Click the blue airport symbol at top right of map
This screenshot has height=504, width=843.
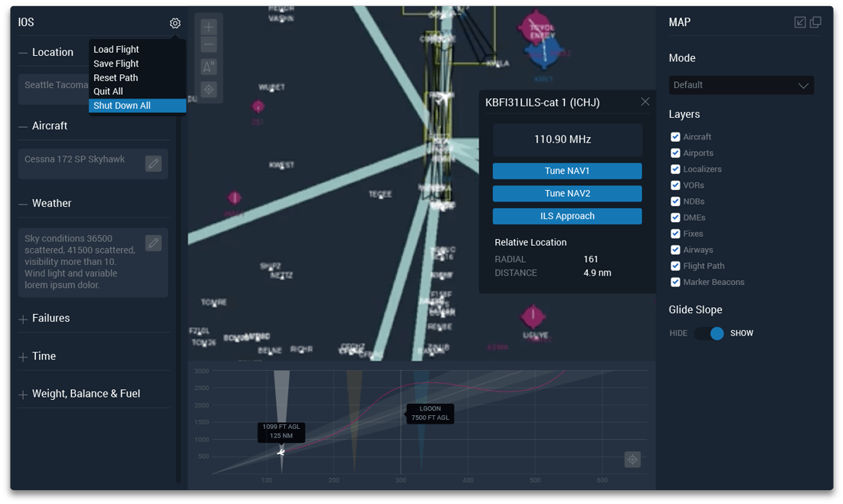coord(543,54)
